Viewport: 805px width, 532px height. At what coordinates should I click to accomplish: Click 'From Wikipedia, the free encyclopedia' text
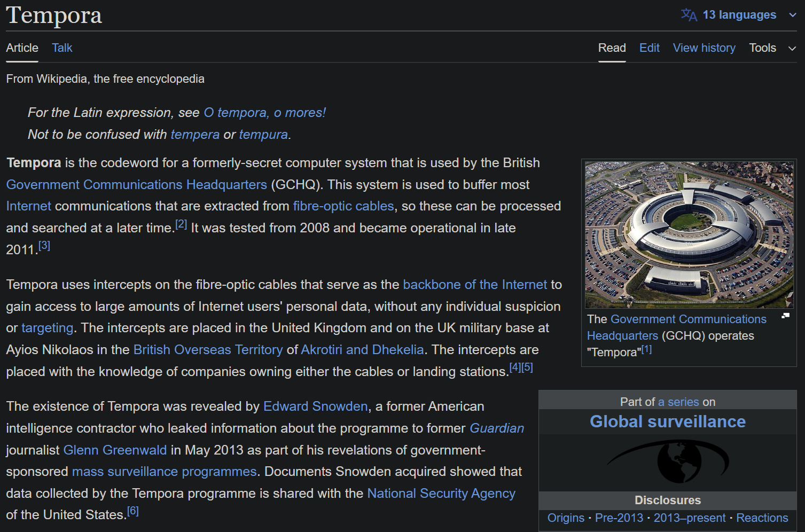coord(105,79)
